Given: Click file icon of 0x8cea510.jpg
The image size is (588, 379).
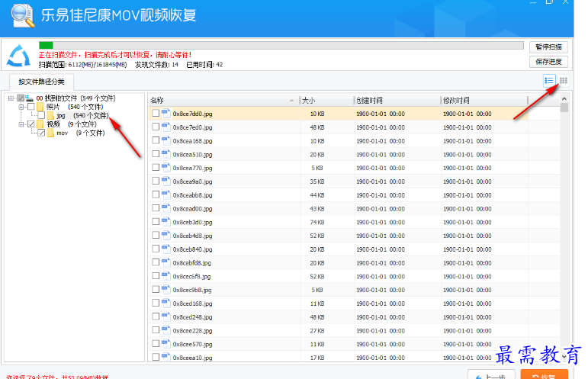Looking at the screenshot, I should [165, 154].
